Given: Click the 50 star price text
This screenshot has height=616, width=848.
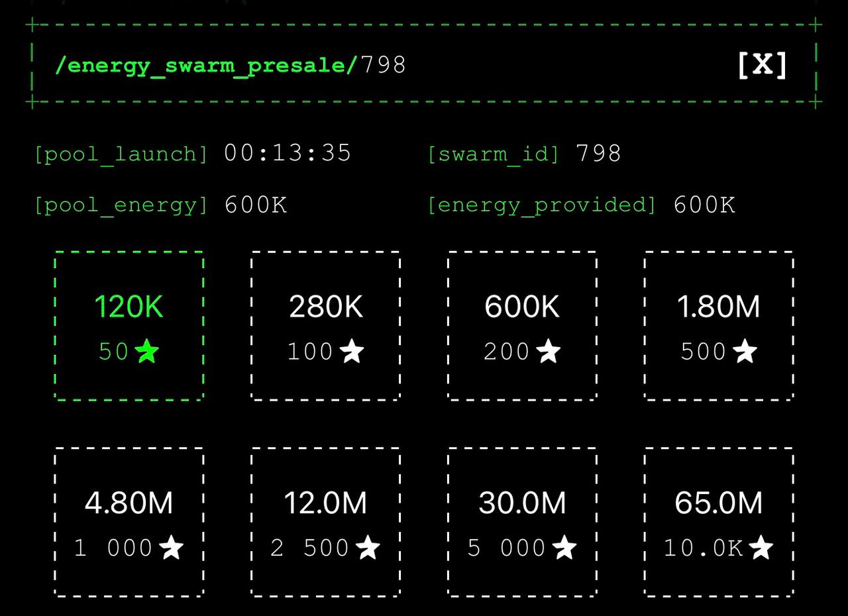Looking at the screenshot, I should coord(114,351).
